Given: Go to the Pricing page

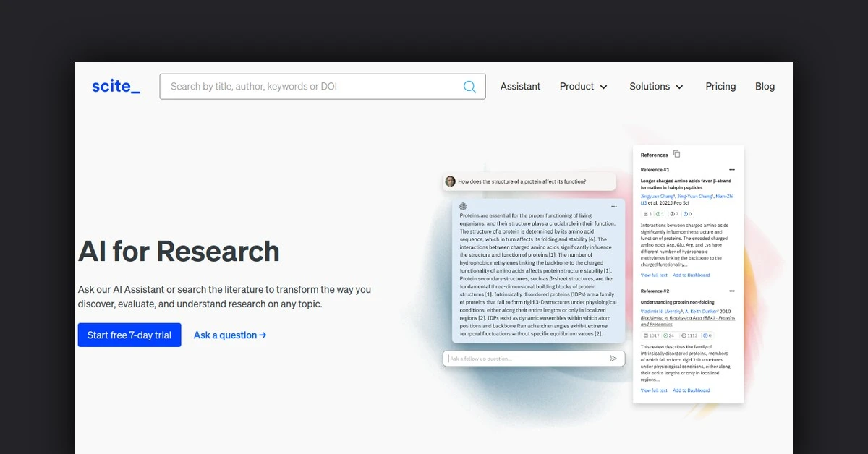Looking at the screenshot, I should (720, 87).
